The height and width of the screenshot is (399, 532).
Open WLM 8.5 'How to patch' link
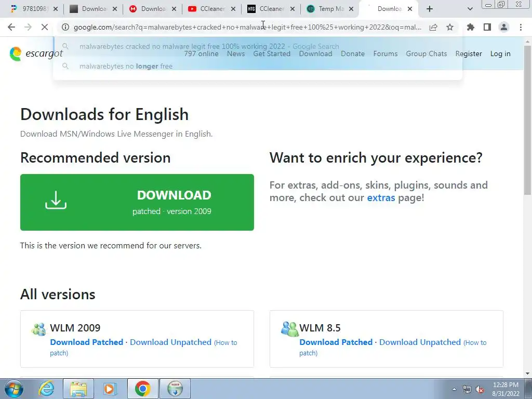(x=475, y=343)
